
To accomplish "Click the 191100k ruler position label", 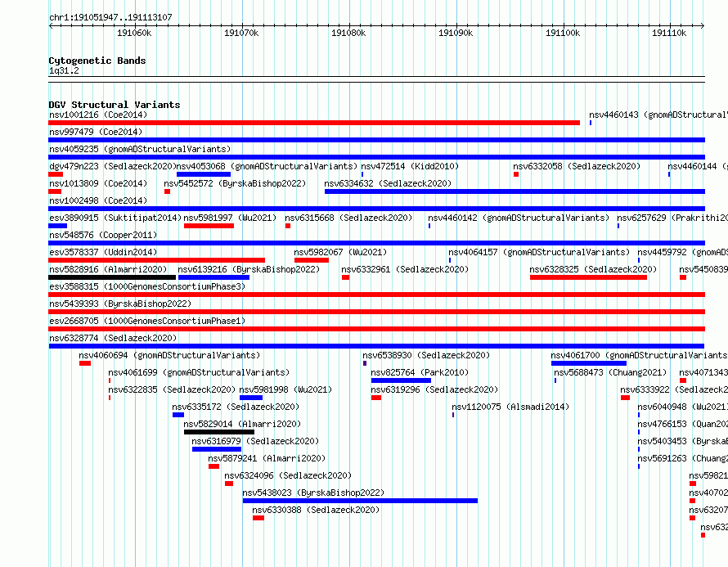I will coord(563,33).
